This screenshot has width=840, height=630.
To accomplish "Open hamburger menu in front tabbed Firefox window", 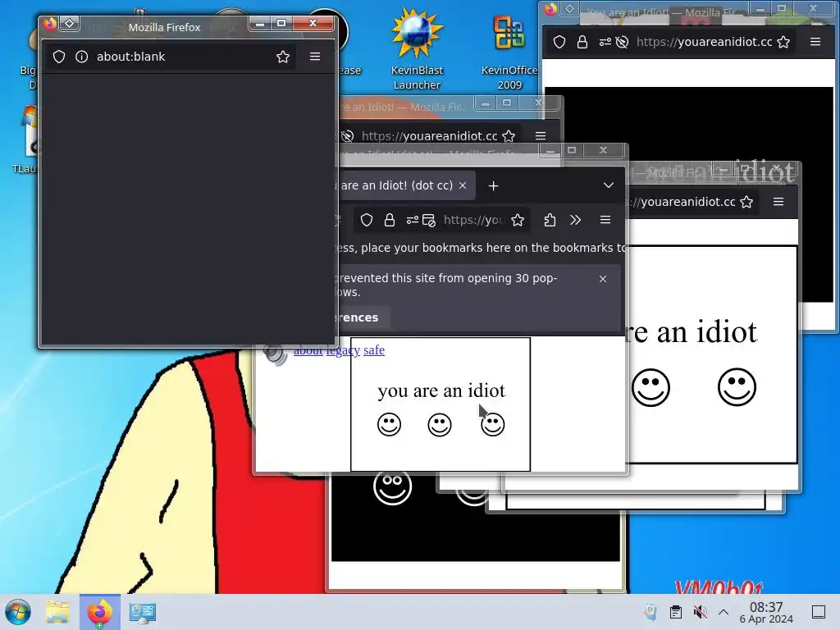I will pyautogui.click(x=605, y=220).
